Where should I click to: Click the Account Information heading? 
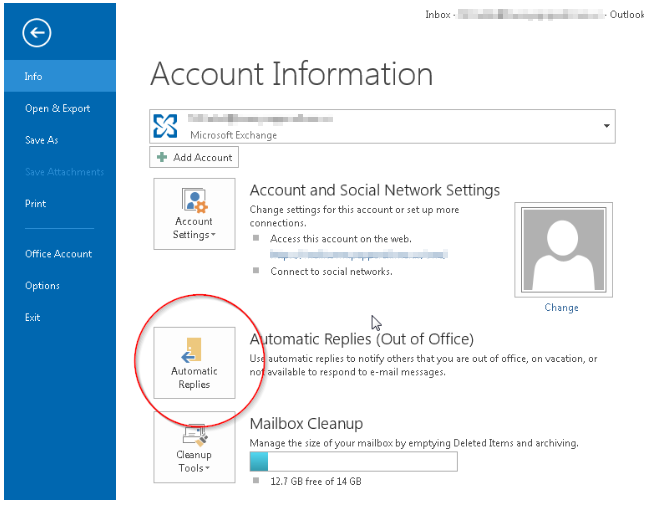(x=291, y=74)
